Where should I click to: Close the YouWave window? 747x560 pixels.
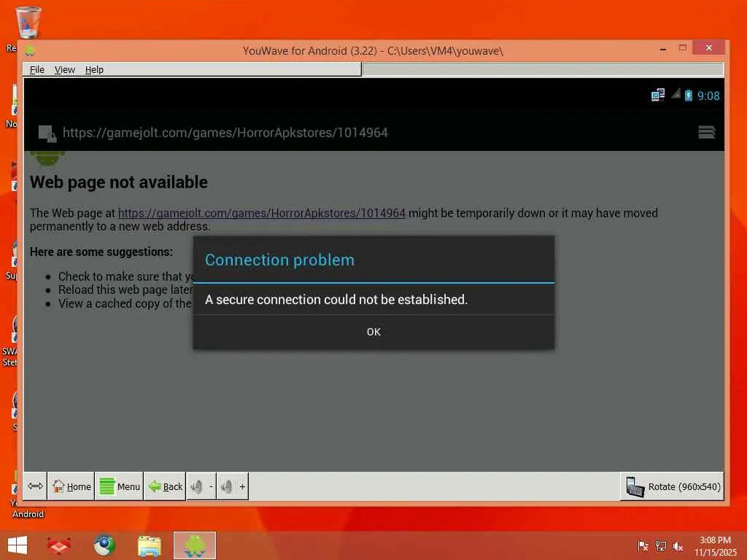point(709,47)
